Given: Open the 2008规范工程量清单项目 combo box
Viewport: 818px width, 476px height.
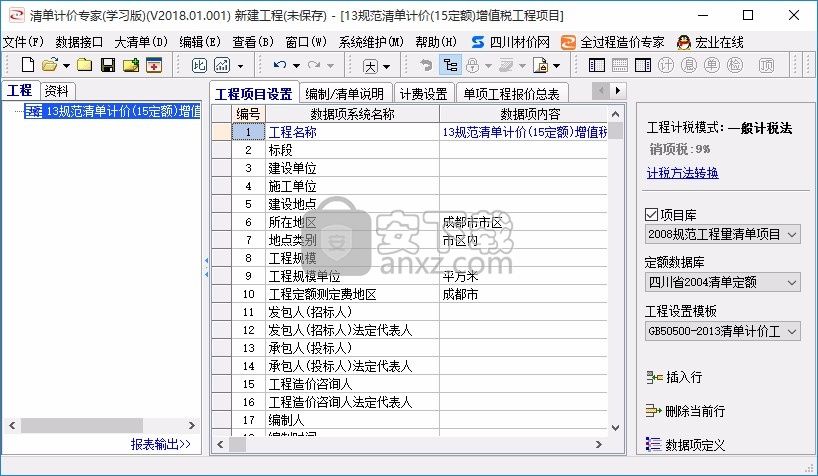Looking at the screenshot, I should [x=723, y=234].
